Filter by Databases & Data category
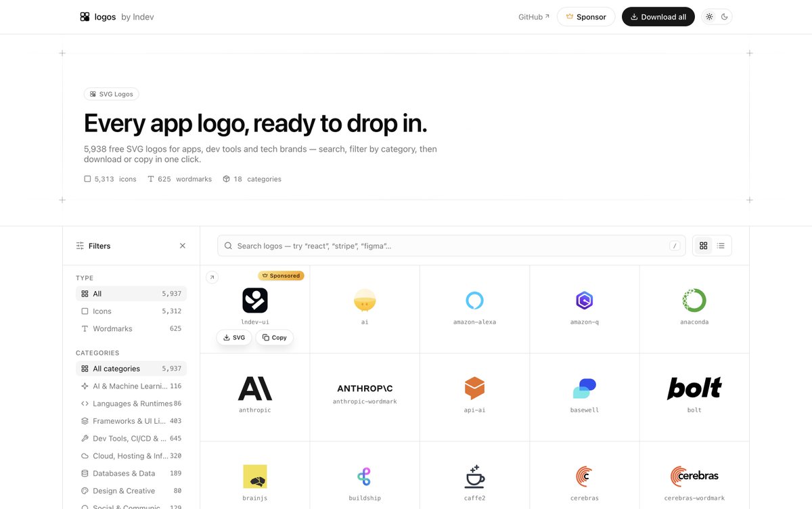Viewport: 812px width, 509px height. (131, 474)
